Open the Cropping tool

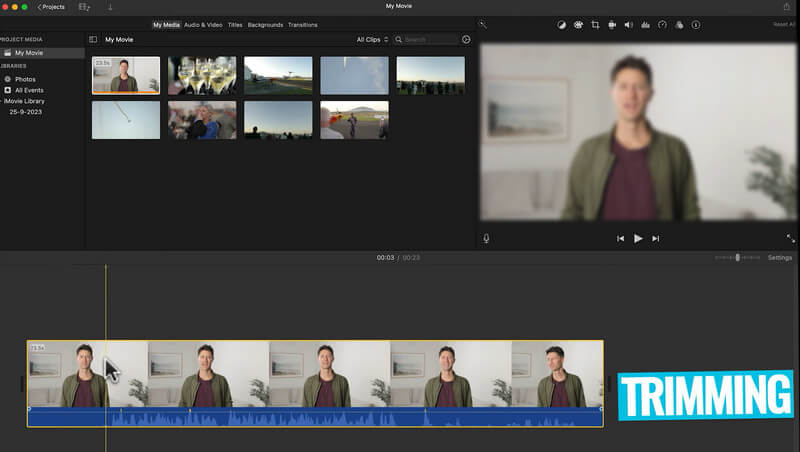click(595, 24)
